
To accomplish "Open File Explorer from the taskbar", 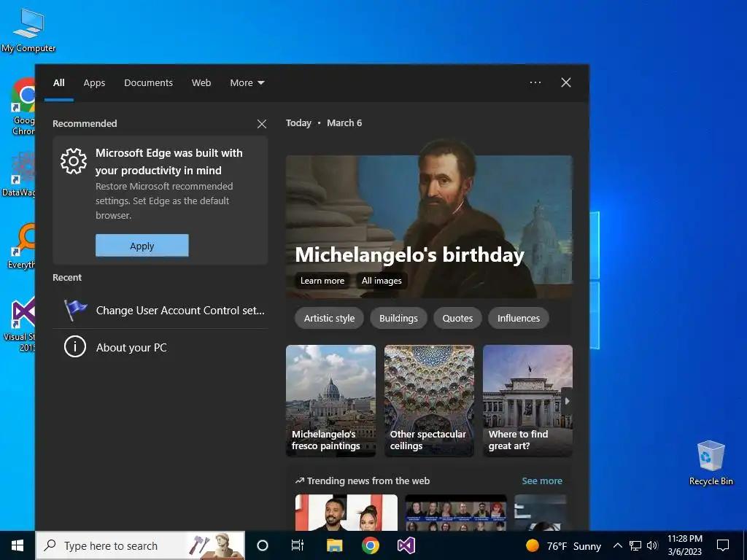I will click(x=334, y=545).
